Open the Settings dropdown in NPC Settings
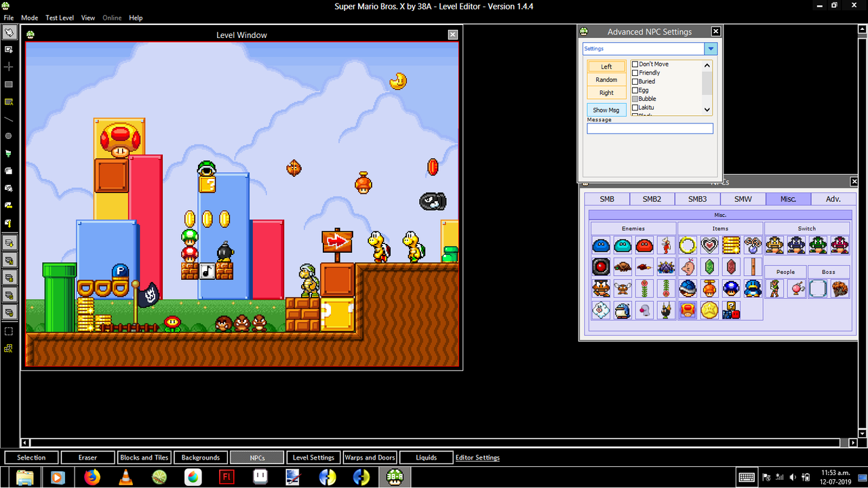868x488 pixels. coord(711,49)
